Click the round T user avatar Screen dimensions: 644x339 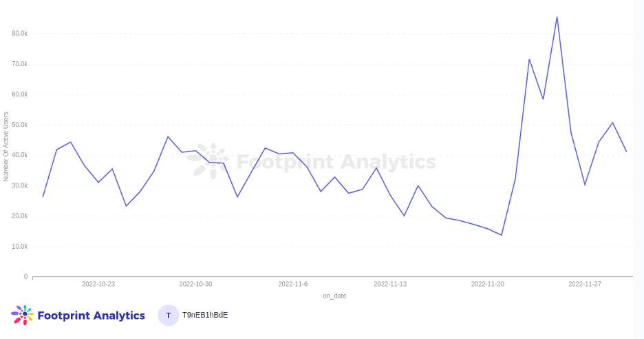169,316
